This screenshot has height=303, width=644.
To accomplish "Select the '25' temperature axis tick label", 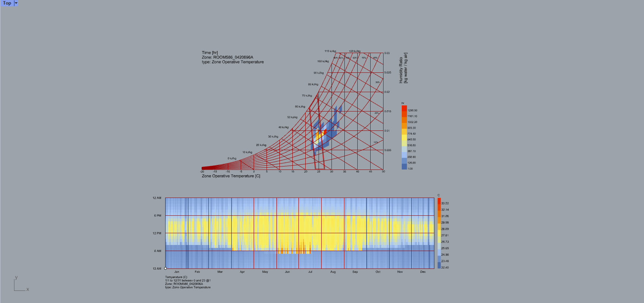I will coord(319,172).
